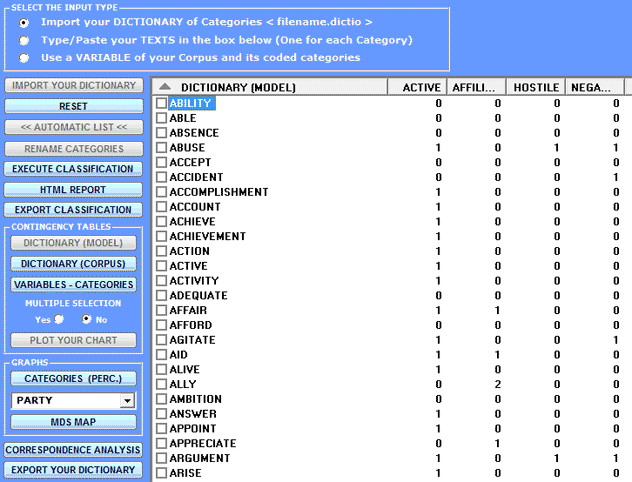
Task: Click IMPORT YOUR DICTIONARY button
Action: tap(74, 85)
